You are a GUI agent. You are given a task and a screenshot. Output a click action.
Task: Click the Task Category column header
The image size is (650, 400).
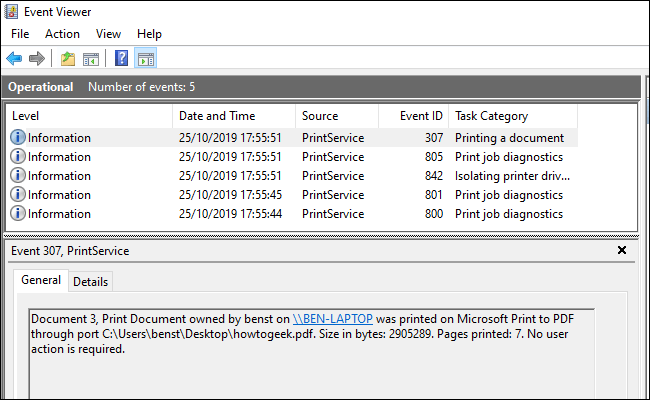click(491, 116)
